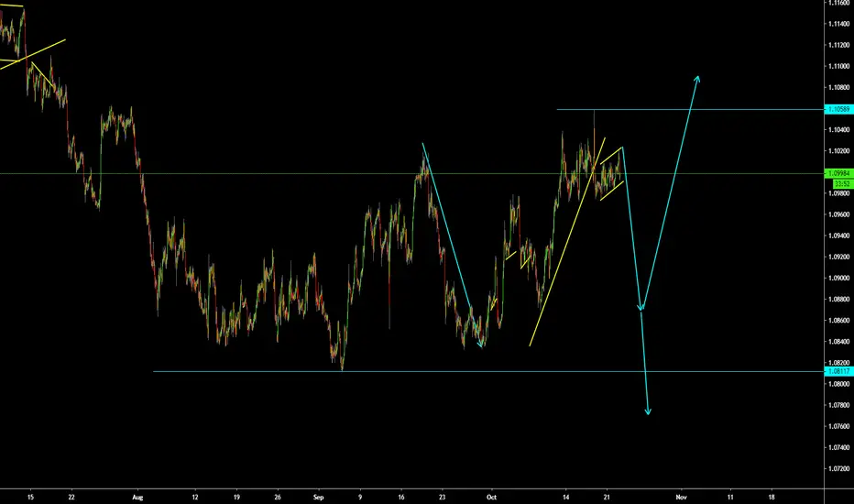Click the 1.10200 price axis value
The image size is (854, 504).
click(x=838, y=151)
